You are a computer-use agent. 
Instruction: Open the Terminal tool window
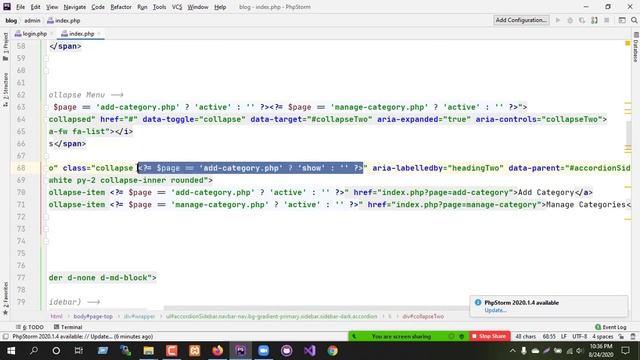point(68,327)
